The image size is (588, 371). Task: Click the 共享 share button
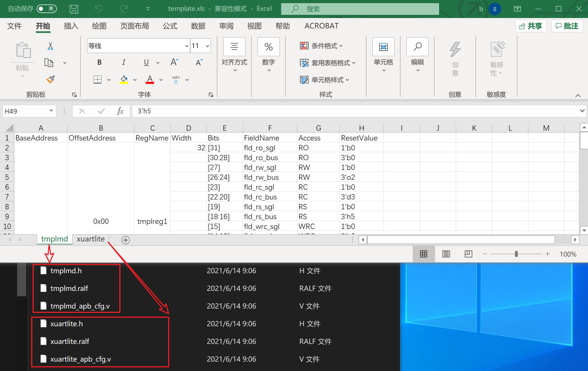[531, 26]
